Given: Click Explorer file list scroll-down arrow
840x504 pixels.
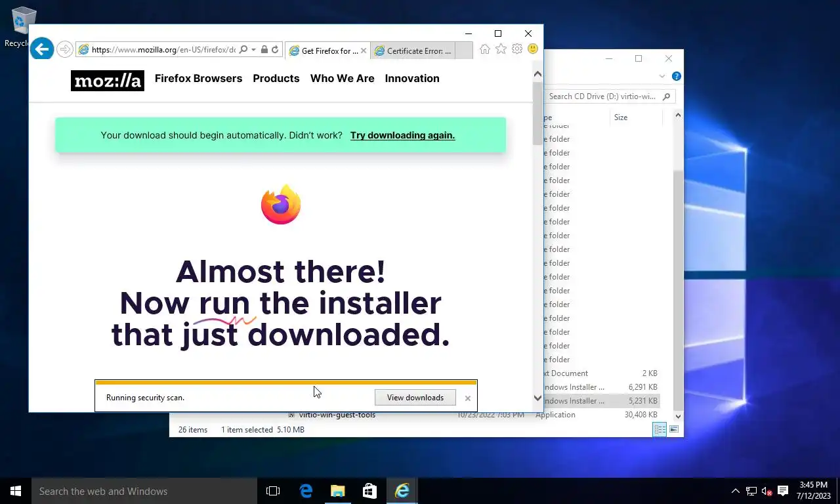Looking at the screenshot, I should click(x=678, y=416).
